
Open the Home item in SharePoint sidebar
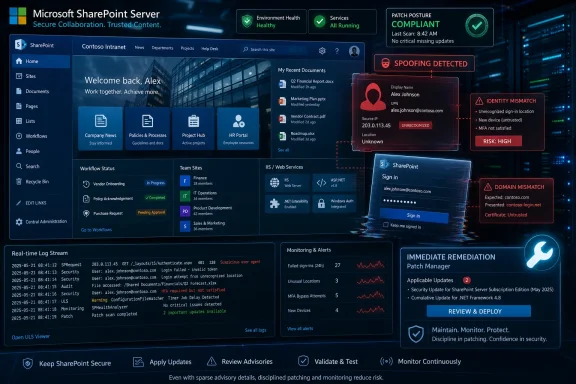click(x=41, y=61)
